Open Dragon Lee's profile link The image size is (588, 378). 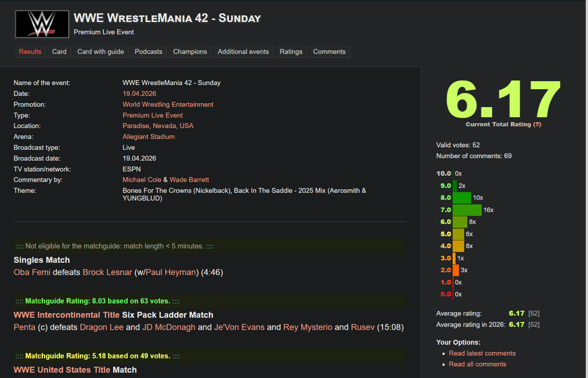tap(102, 327)
